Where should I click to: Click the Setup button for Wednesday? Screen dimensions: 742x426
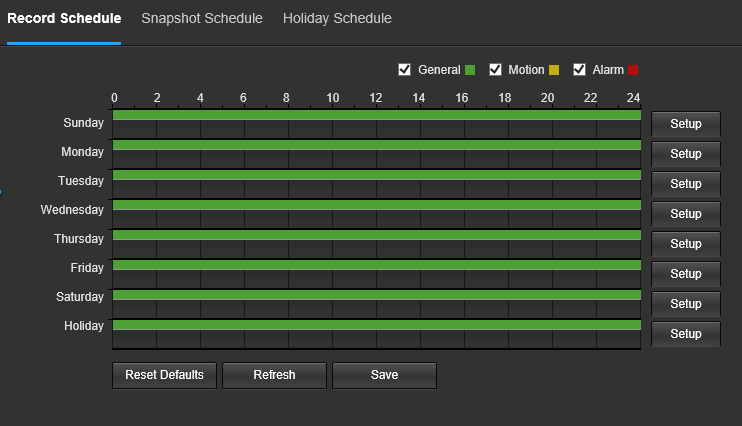pos(686,214)
